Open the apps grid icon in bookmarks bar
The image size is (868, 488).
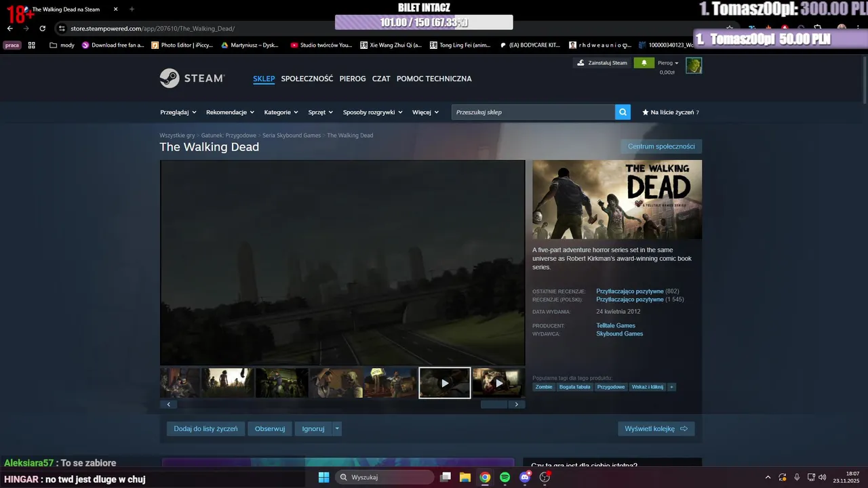32,45
